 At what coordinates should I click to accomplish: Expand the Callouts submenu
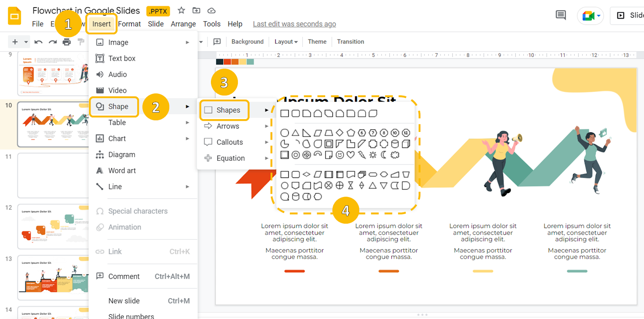point(236,142)
